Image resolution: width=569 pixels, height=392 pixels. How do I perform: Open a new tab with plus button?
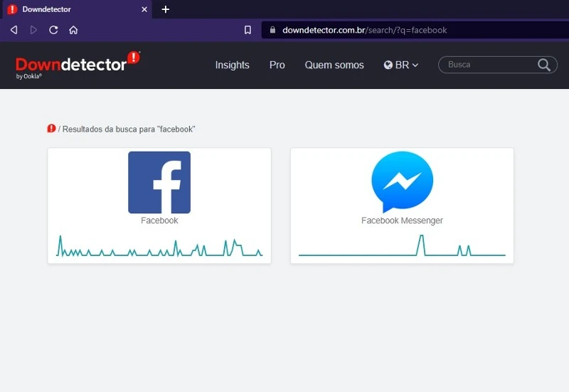[166, 9]
